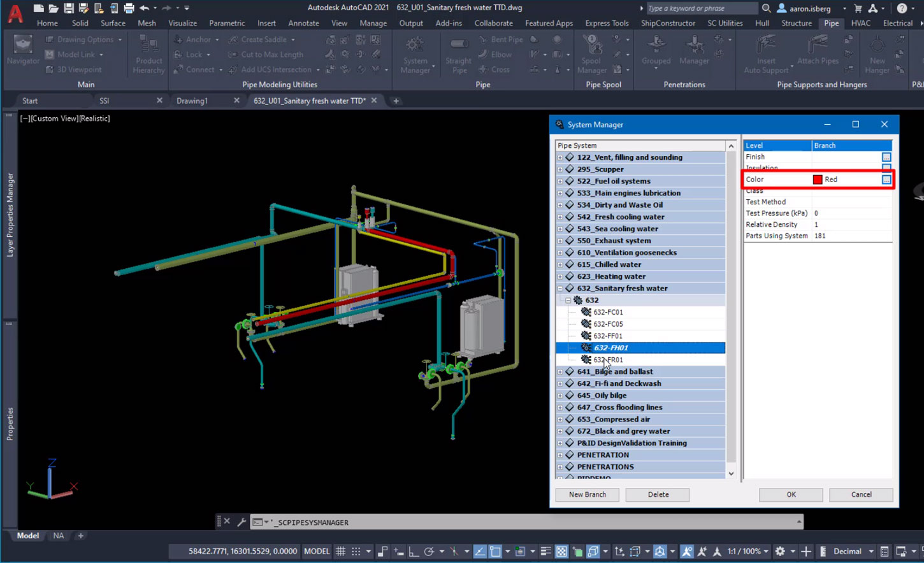
Task: Click the Red color swatch
Action: coord(818,180)
